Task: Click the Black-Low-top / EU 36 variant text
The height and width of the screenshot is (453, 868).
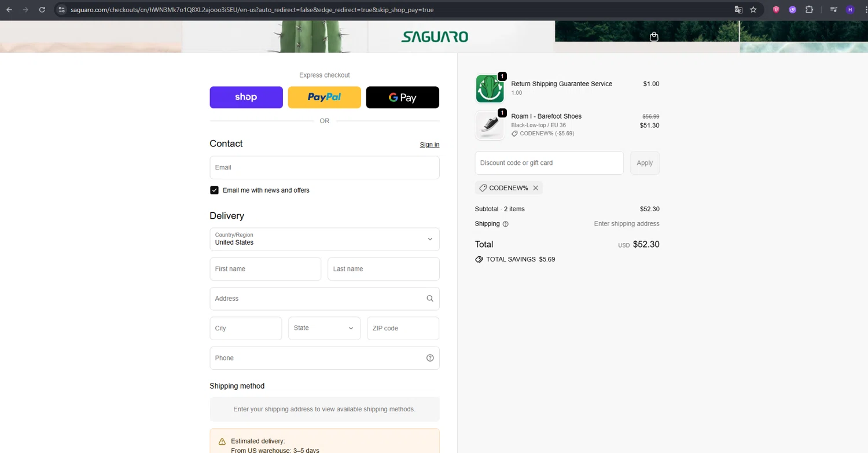Action: [539, 125]
